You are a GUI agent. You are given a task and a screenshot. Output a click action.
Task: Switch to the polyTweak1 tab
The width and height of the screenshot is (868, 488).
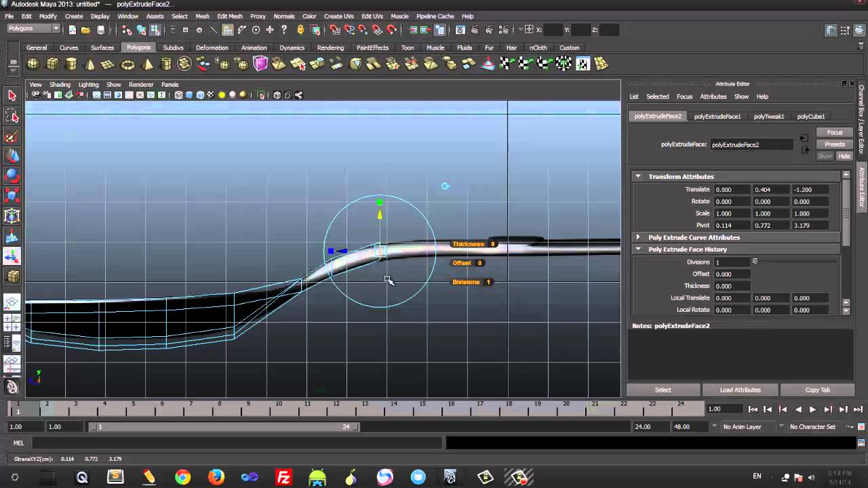[768, 117]
